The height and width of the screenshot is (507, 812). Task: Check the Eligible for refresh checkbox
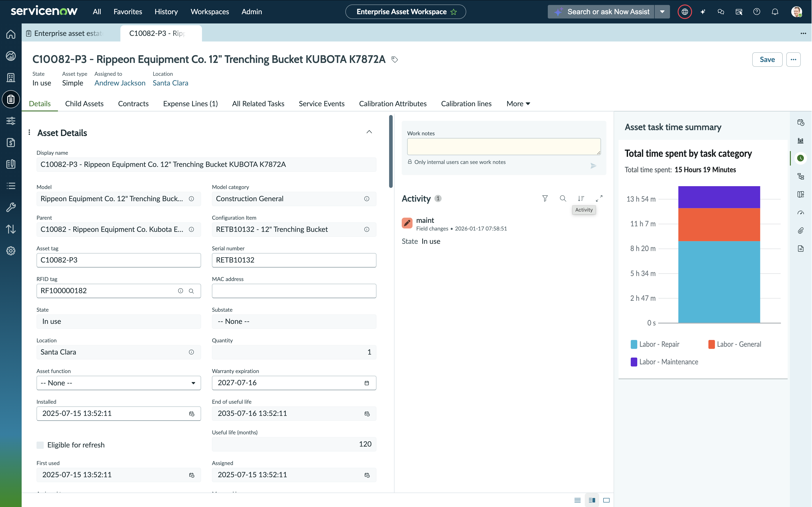coord(40,445)
